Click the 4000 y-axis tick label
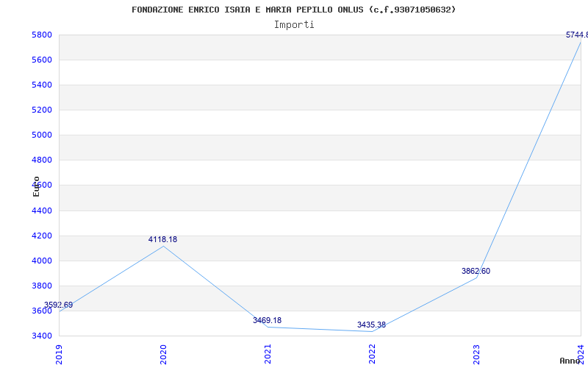This screenshot has height=368, width=588. pyautogui.click(x=42, y=261)
